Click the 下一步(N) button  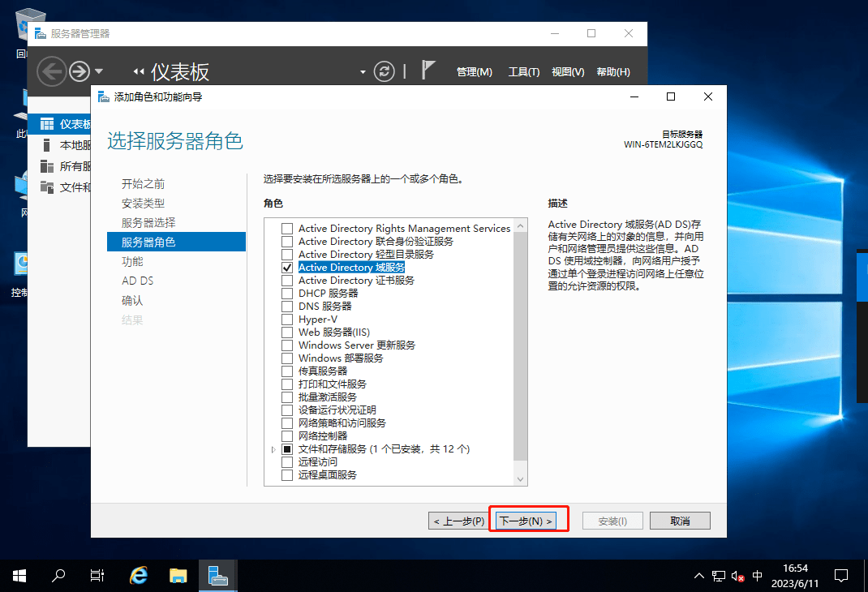[x=526, y=521]
